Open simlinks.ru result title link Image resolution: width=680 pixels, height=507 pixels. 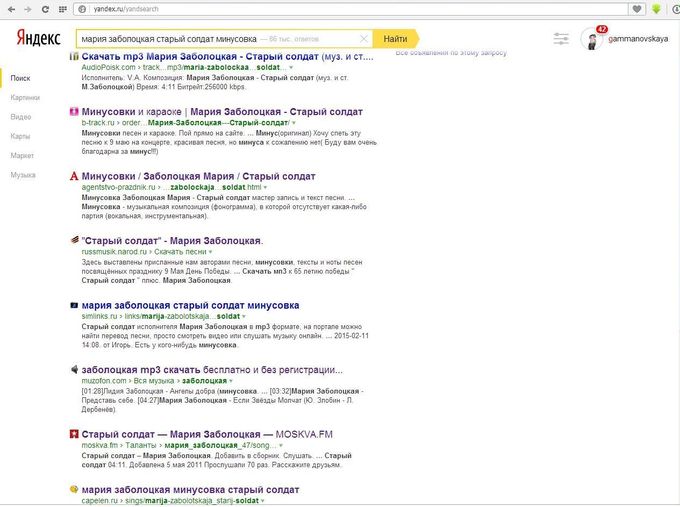click(190, 305)
